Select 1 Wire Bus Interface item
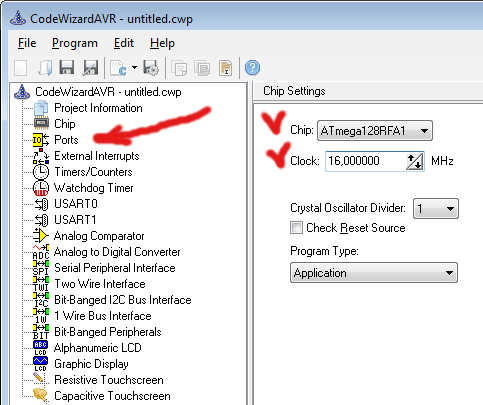This screenshot has width=483, height=405. click(x=103, y=316)
